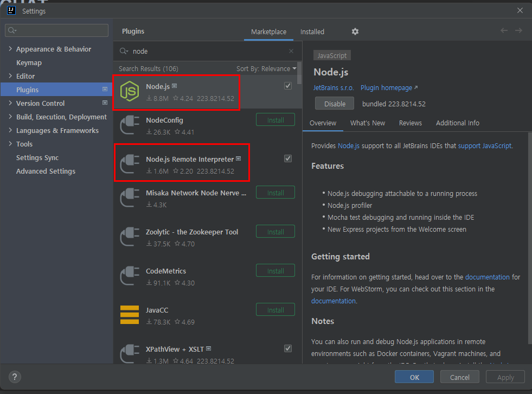Click the project-level icon beside Version Control
This screenshot has width=532, height=394.
pos(105,103)
